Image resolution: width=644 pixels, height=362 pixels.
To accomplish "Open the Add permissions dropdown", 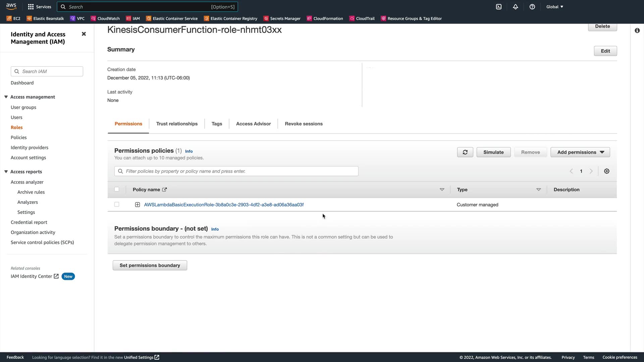I will (580, 152).
